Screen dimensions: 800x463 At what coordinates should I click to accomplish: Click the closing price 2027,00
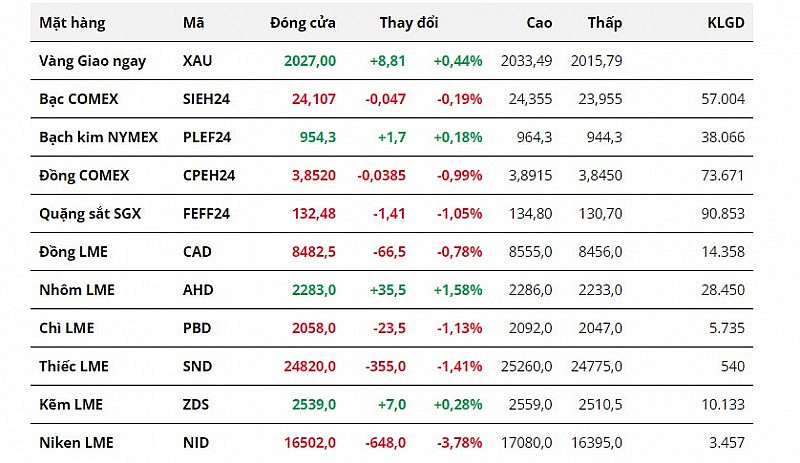(308, 60)
